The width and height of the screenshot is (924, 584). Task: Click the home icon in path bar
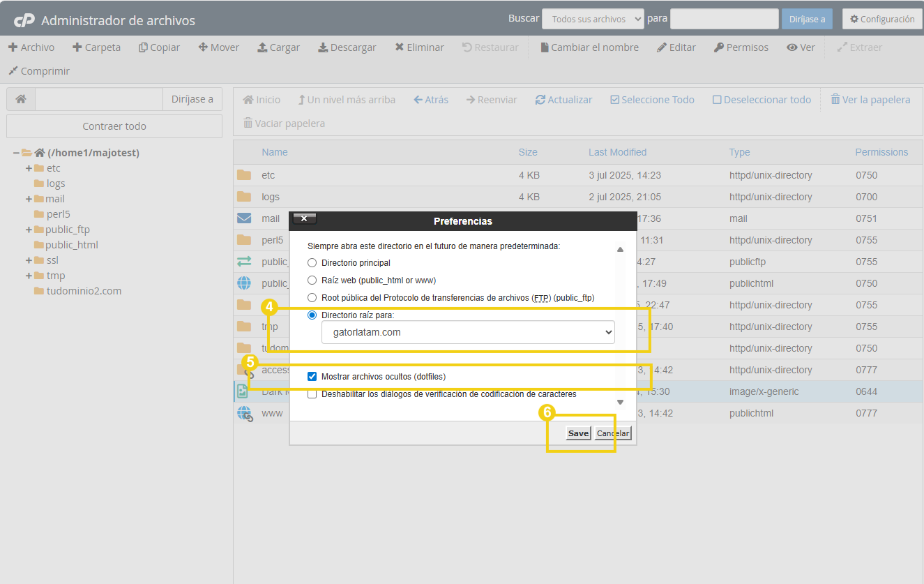pyautogui.click(x=21, y=99)
